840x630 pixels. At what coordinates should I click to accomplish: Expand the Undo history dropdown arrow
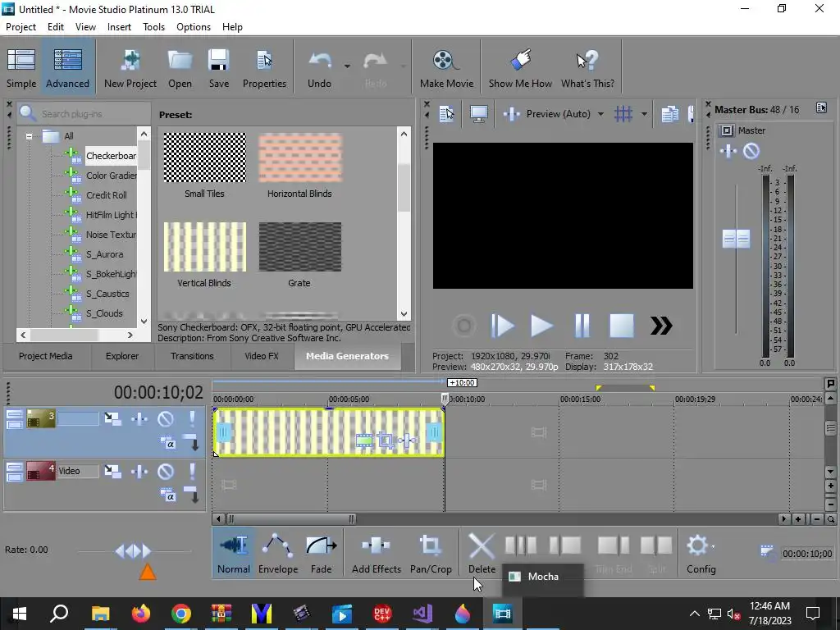click(x=347, y=66)
